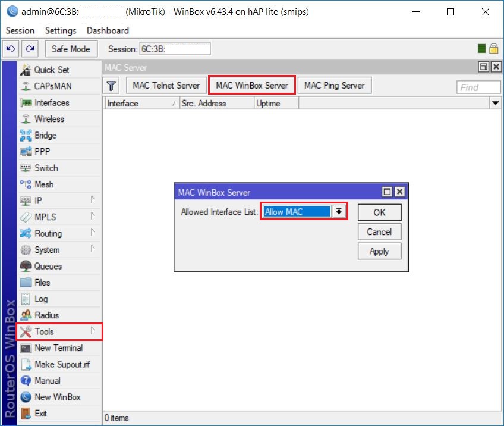Launch New WinBox from sidebar
The height and width of the screenshot is (426, 504).
pyautogui.click(x=60, y=397)
